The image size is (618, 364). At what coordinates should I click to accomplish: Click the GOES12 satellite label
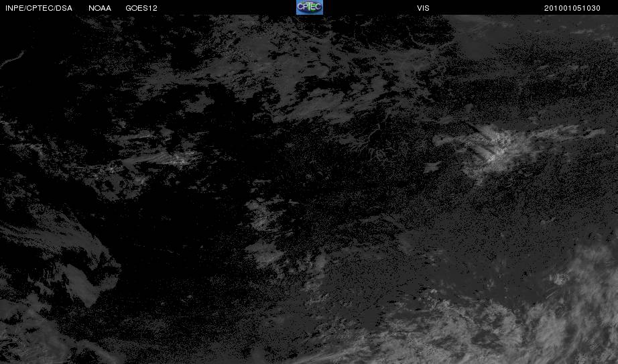point(141,8)
